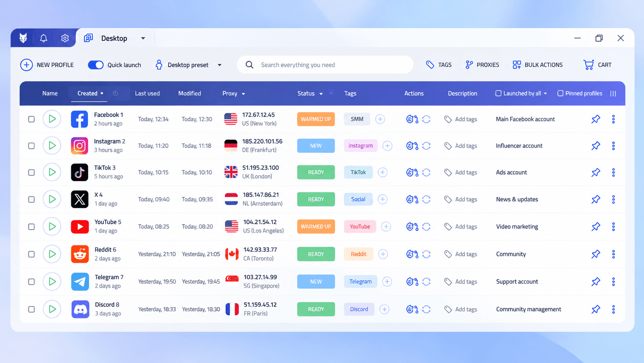
Task: Expand the Launched by all dropdown arrow
Action: pyautogui.click(x=545, y=94)
